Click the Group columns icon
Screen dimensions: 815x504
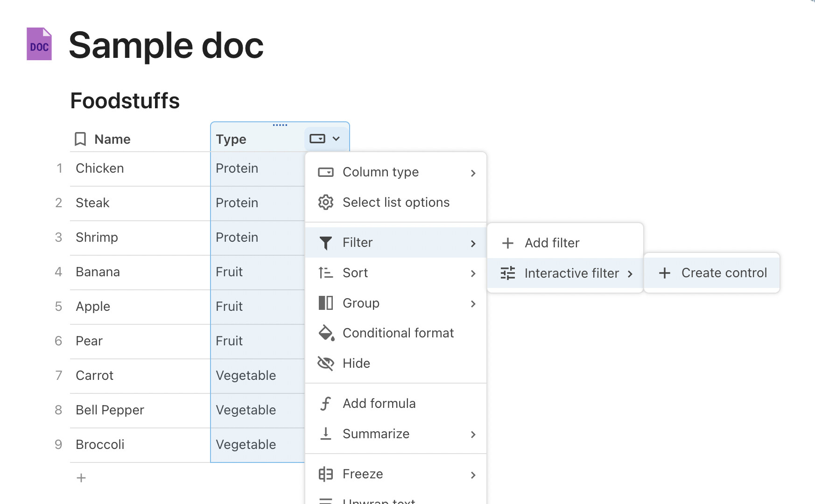(325, 303)
